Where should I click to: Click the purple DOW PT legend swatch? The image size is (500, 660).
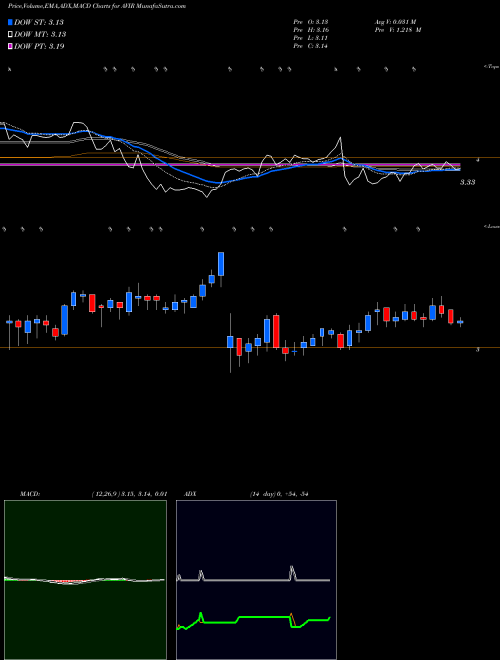pyautogui.click(x=10, y=46)
